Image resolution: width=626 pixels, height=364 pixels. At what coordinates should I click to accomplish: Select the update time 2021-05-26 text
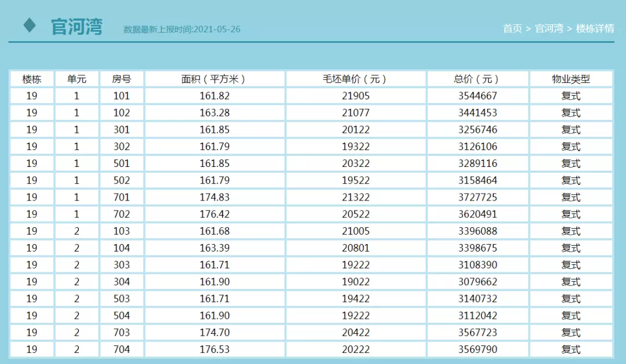217,30
